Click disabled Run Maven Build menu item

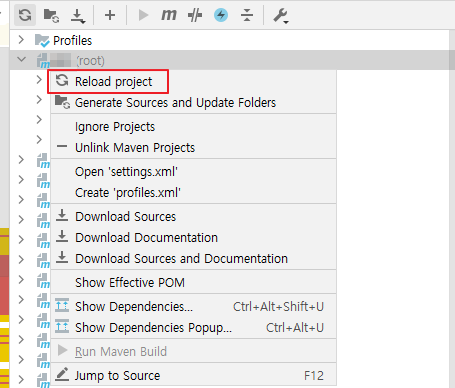point(193,352)
